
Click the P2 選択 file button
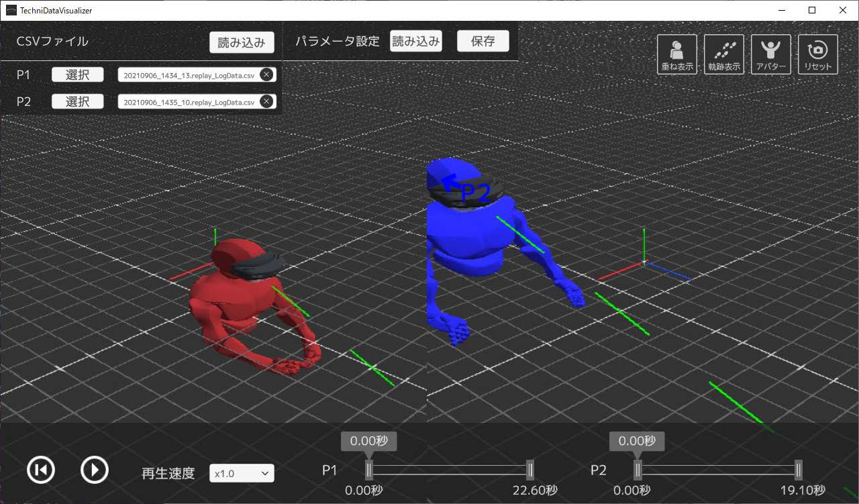78,101
